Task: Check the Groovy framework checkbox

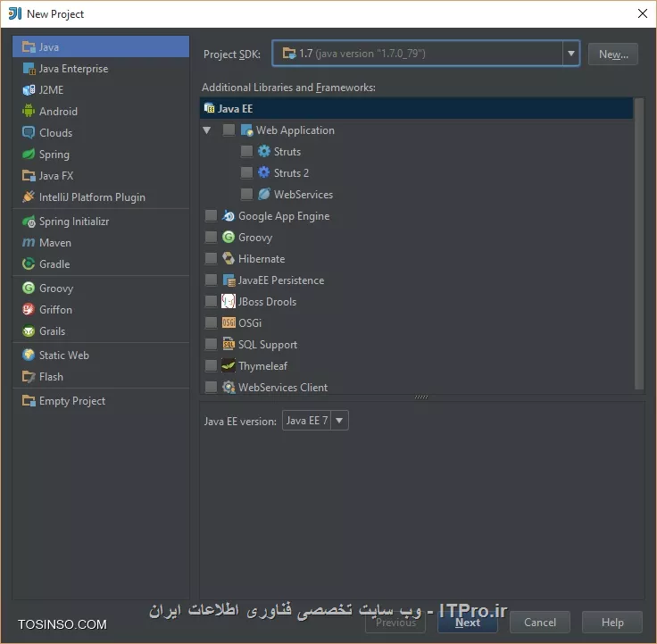Action: [x=211, y=237]
